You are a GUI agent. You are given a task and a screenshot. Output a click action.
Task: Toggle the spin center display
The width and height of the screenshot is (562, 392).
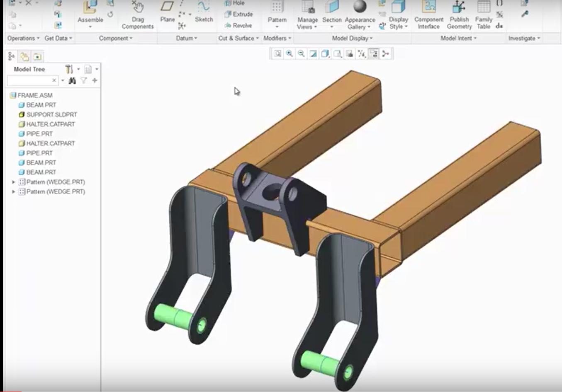tap(385, 53)
